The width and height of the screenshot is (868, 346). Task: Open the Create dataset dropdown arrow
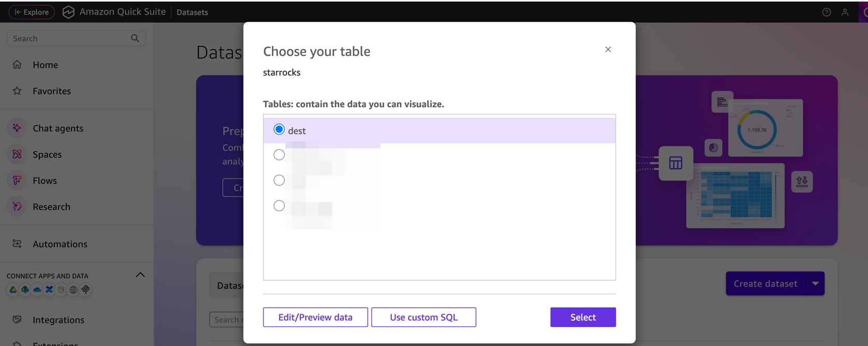(815, 284)
